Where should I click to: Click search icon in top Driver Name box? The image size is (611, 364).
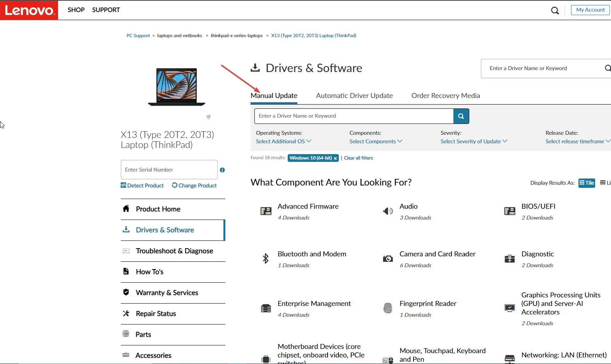coord(608,68)
